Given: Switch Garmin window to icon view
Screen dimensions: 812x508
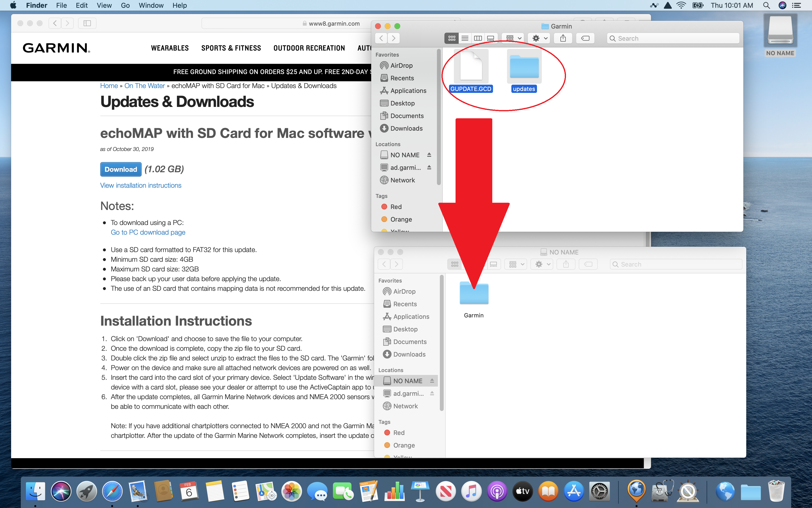Looking at the screenshot, I should [x=451, y=38].
